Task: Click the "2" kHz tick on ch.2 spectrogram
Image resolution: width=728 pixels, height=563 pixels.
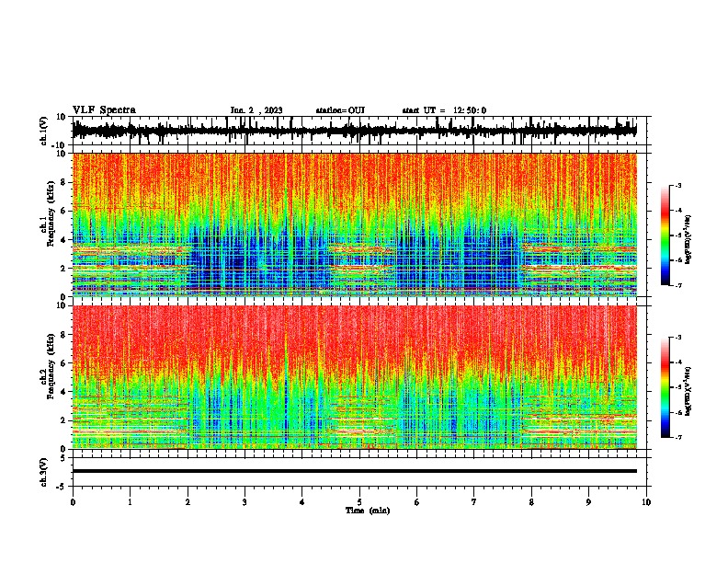Action: pos(64,420)
